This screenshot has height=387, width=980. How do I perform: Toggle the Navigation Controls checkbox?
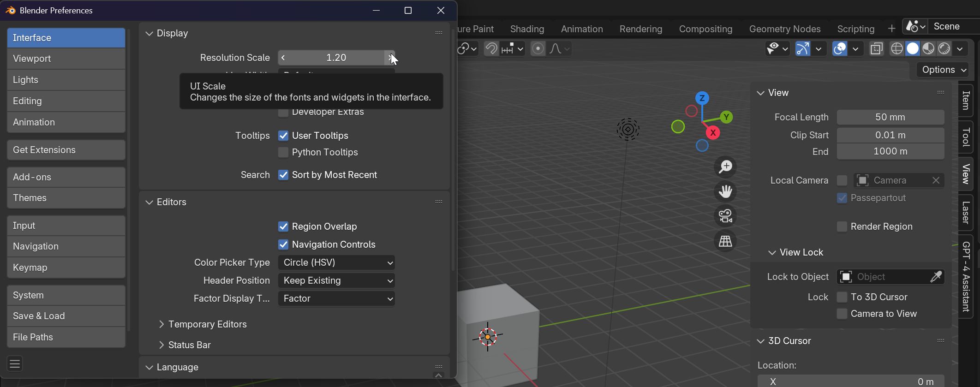tap(283, 244)
